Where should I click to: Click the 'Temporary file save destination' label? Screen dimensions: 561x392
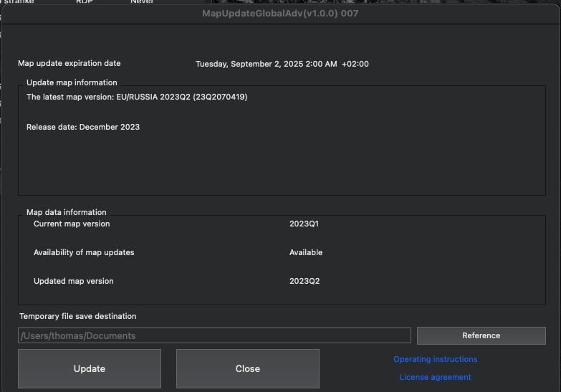point(77,316)
